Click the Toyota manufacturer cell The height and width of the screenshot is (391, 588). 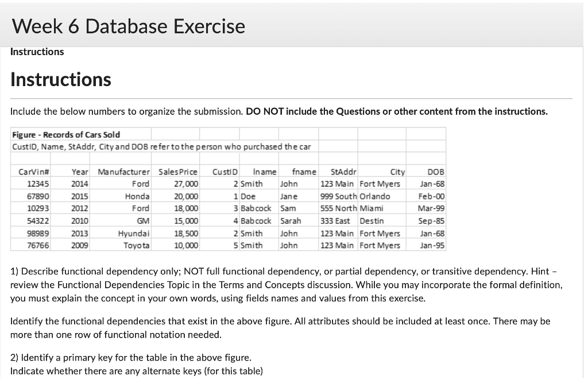point(137,245)
